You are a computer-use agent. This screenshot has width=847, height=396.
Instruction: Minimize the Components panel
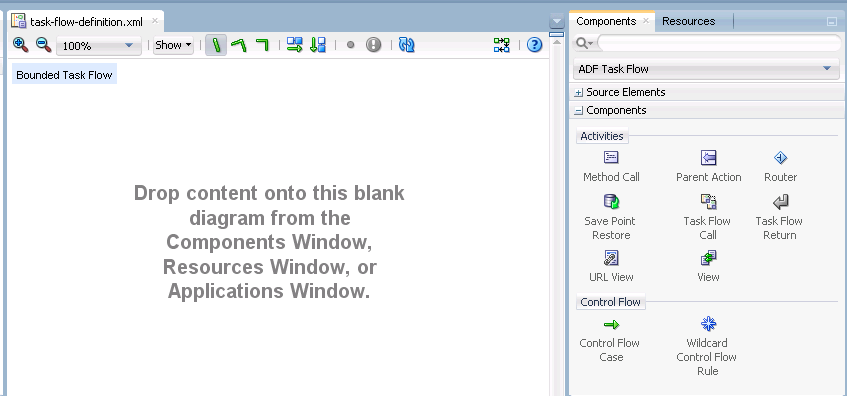click(x=831, y=22)
